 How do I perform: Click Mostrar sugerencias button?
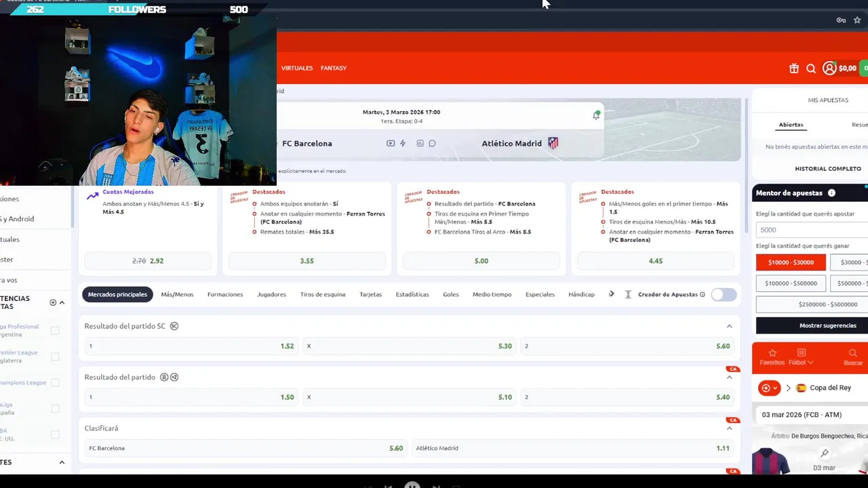pos(812,325)
